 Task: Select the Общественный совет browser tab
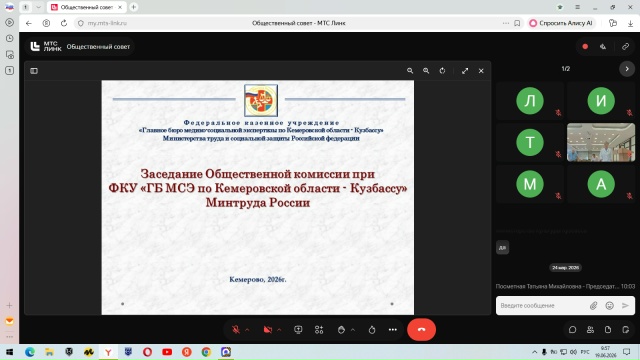86,7
